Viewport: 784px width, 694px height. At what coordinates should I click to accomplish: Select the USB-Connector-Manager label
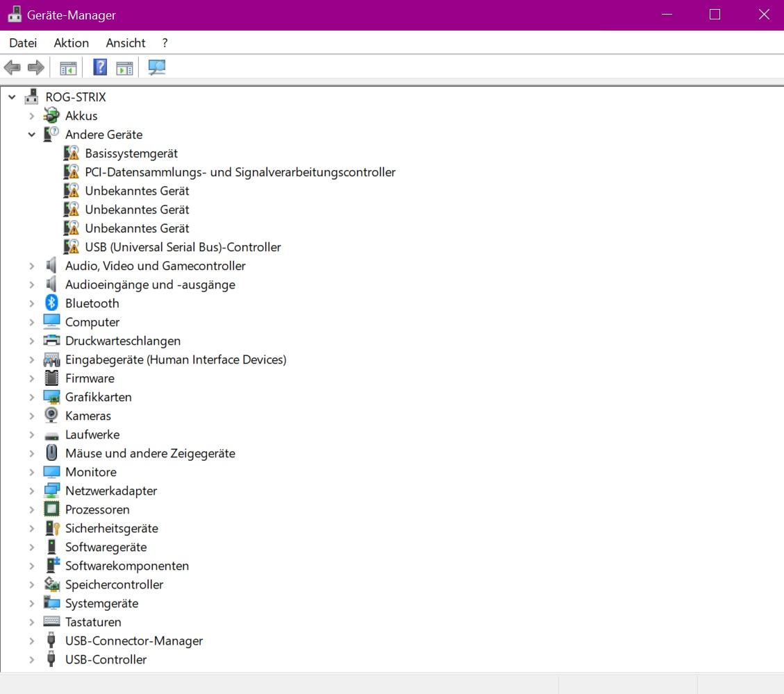click(x=134, y=641)
